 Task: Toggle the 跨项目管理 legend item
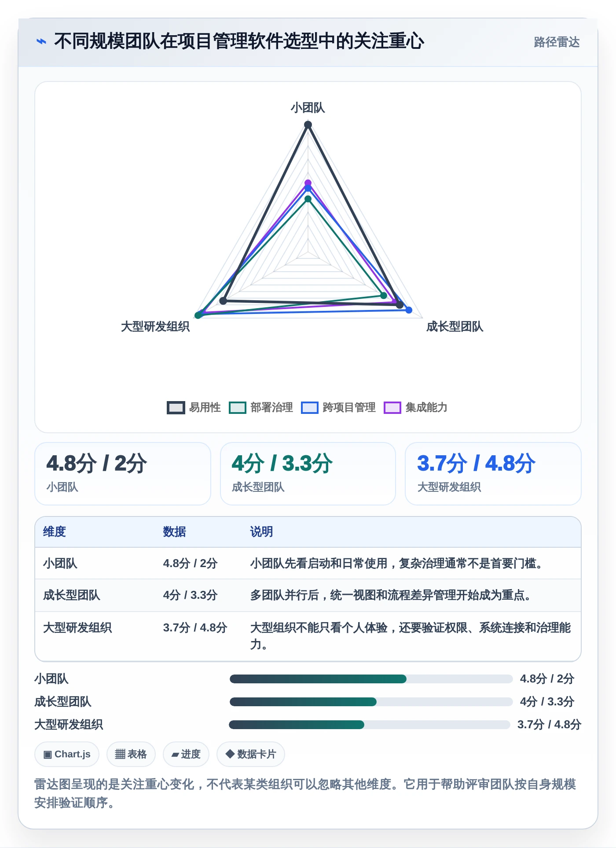click(x=338, y=407)
